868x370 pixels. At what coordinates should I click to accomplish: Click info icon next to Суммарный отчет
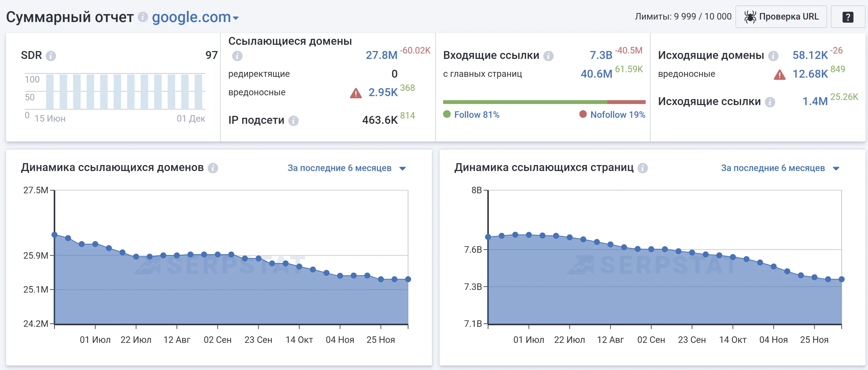coord(143,17)
